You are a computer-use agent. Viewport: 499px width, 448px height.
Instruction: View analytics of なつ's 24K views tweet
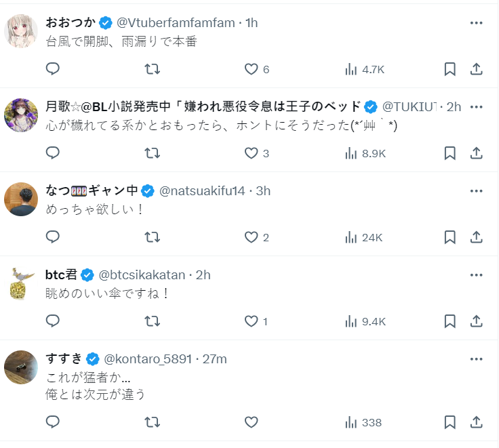364,237
